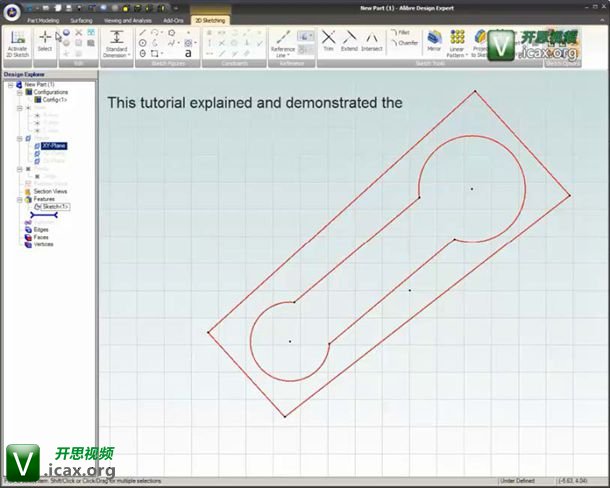Select XY-Plane in Design Explorer
The width and height of the screenshot is (610, 488).
pos(54,145)
